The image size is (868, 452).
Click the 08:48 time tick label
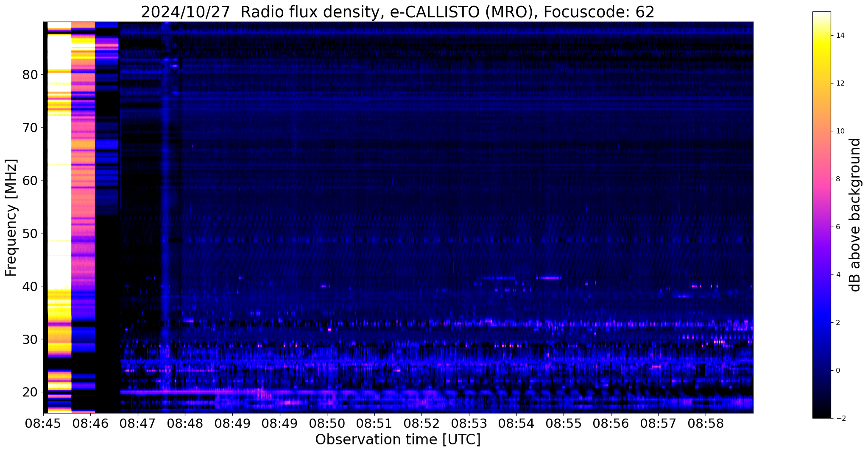pyautogui.click(x=185, y=424)
